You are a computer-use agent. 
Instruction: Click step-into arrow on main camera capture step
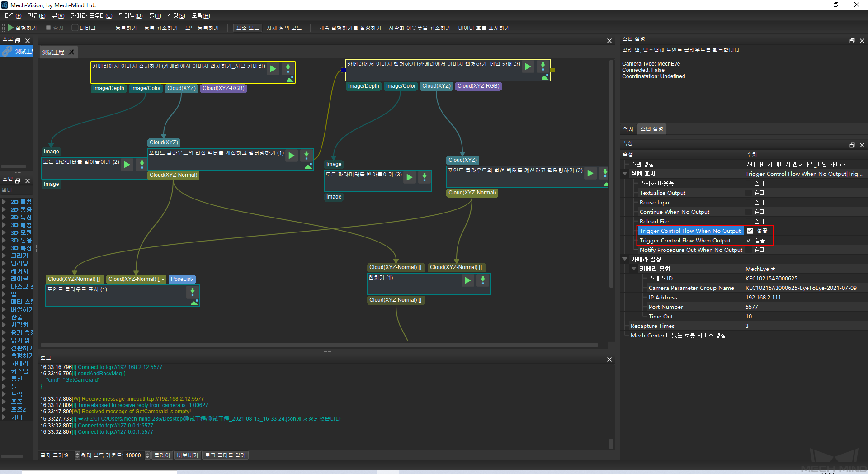(x=543, y=66)
